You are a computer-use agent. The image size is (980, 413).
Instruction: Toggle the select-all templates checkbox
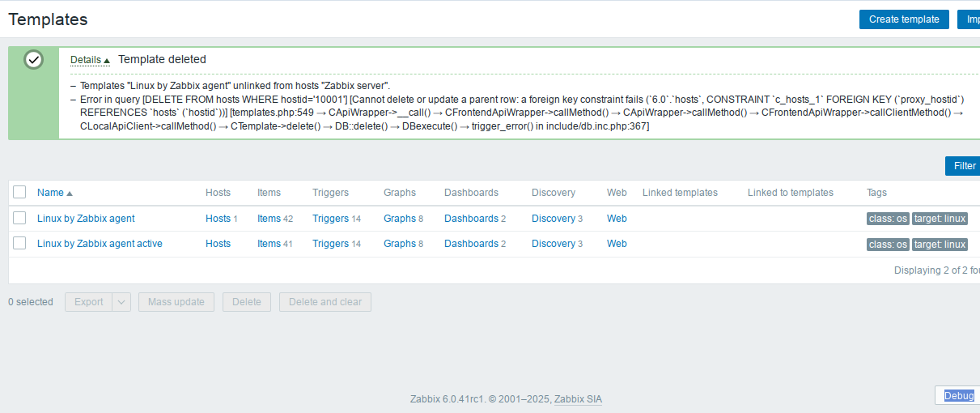click(20, 192)
